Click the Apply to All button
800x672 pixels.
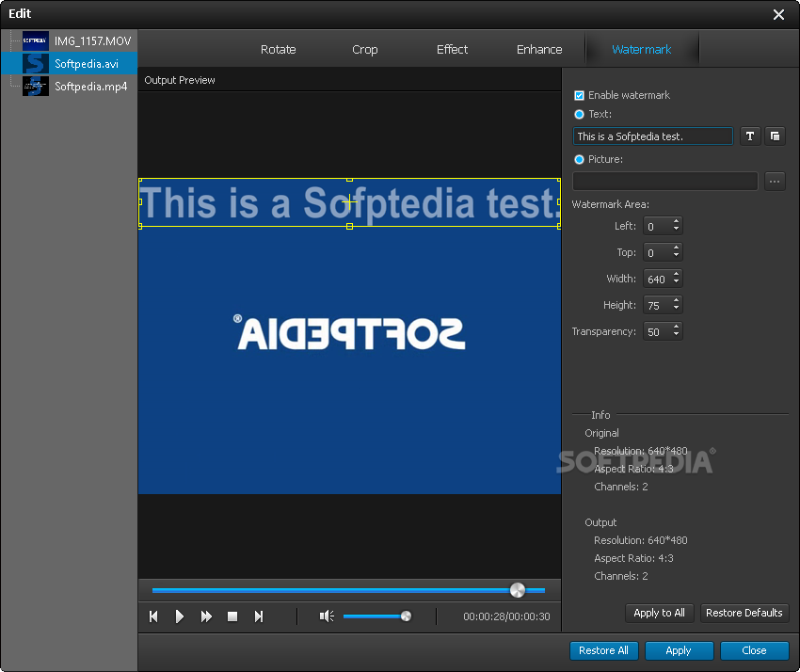659,613
